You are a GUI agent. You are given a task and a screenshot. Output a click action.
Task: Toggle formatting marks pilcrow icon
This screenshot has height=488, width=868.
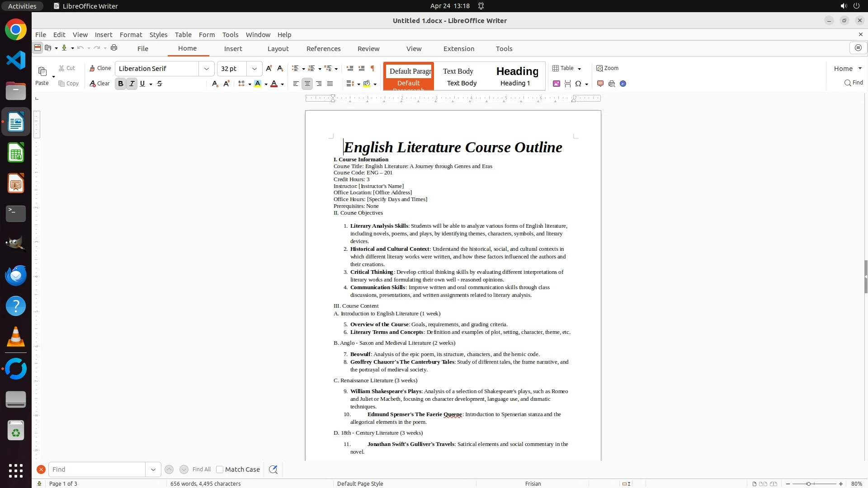coord(373,68)
